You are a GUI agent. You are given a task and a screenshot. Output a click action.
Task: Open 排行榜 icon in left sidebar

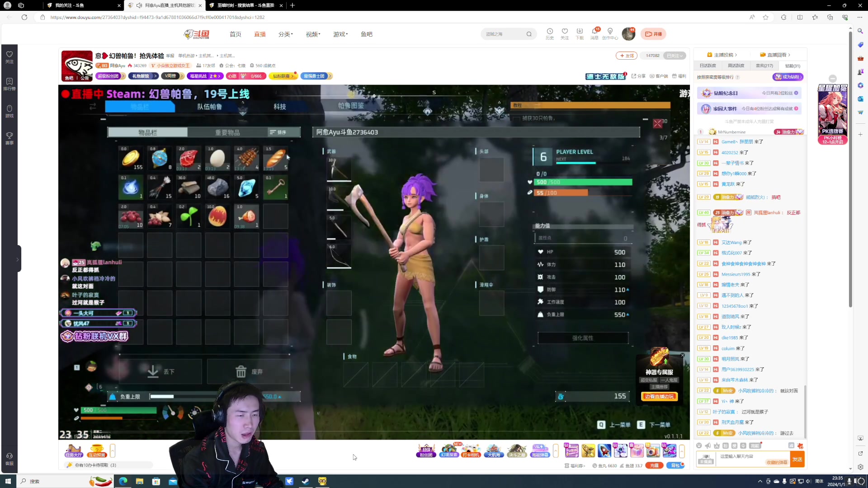coord(9,84)
